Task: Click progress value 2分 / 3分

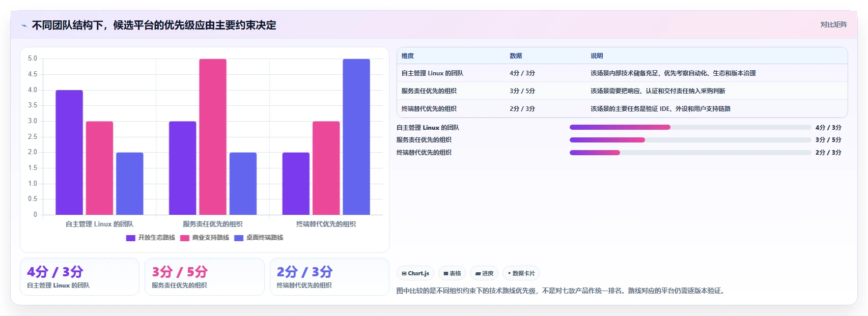Action: point(828,153)
